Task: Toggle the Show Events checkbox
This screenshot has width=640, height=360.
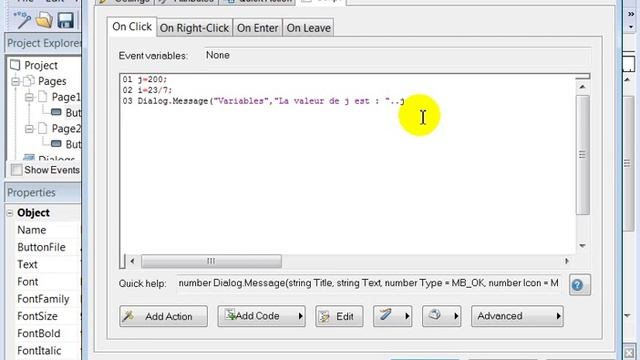Action: coord(16,170)
